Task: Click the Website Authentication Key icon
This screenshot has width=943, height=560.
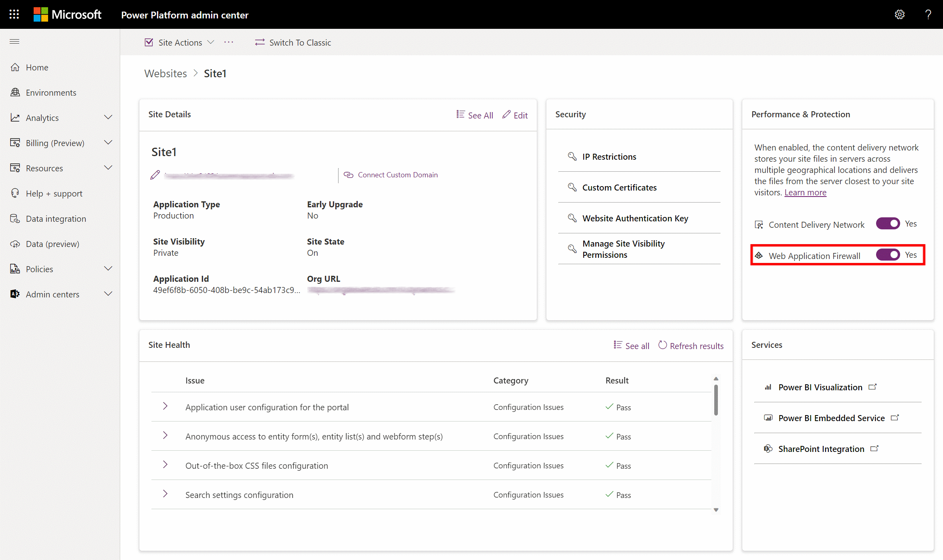Action: point(572,218)
